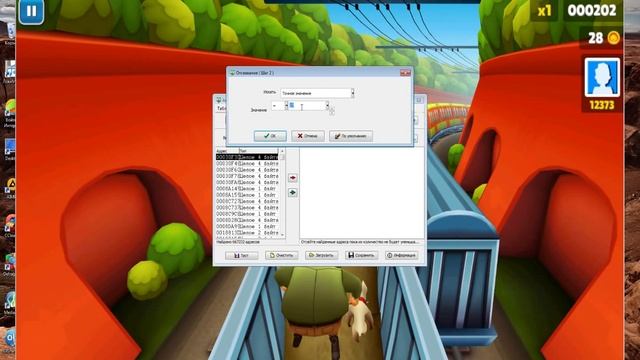Screen dimensions: 640x360
Task: Open the comparison operator dropdown '='
Action: pos(280,106)
